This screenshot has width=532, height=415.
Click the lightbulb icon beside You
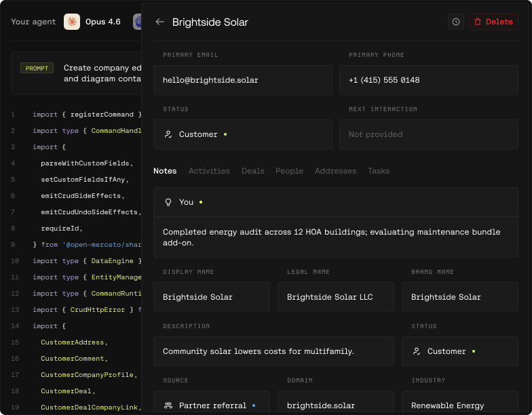168,202
